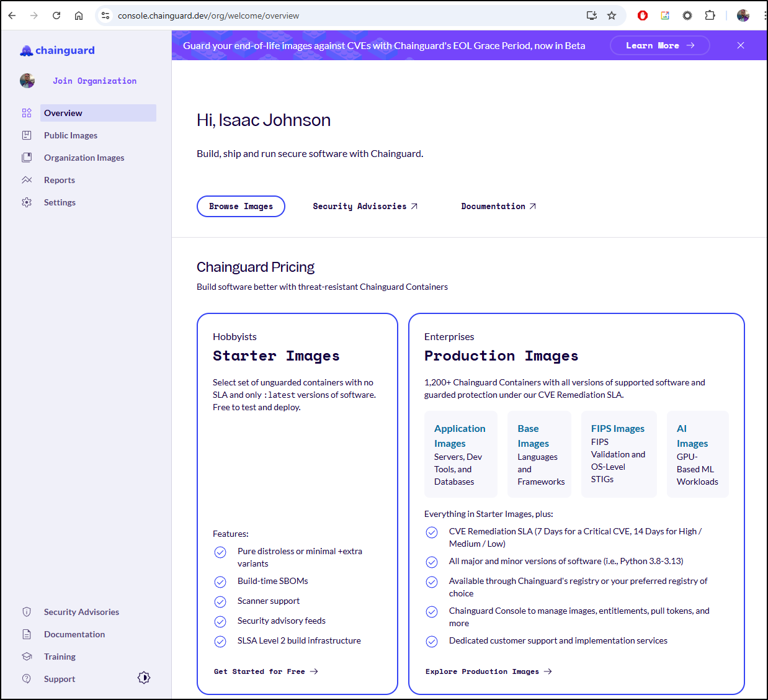The width and height of the screenshot is (768, 700).
Task: Click the Documentation page icon in sidebar
Action: click(27, 634)
